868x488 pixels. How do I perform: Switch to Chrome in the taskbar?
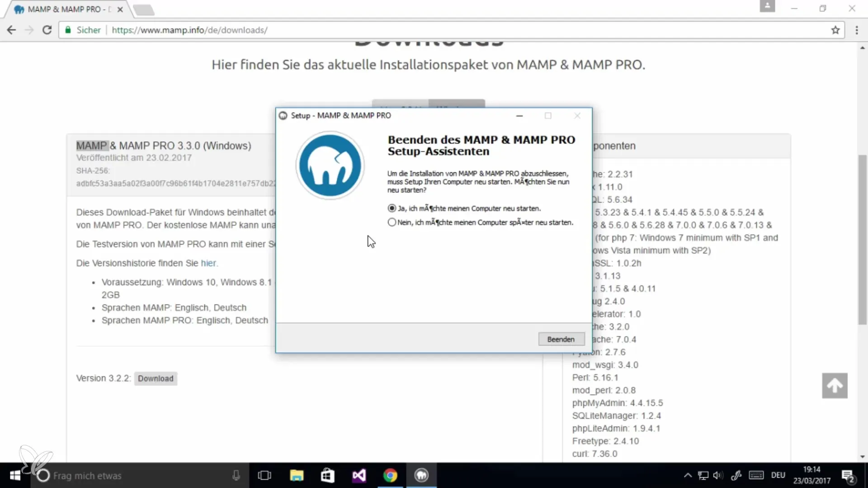tap(390, 475)
